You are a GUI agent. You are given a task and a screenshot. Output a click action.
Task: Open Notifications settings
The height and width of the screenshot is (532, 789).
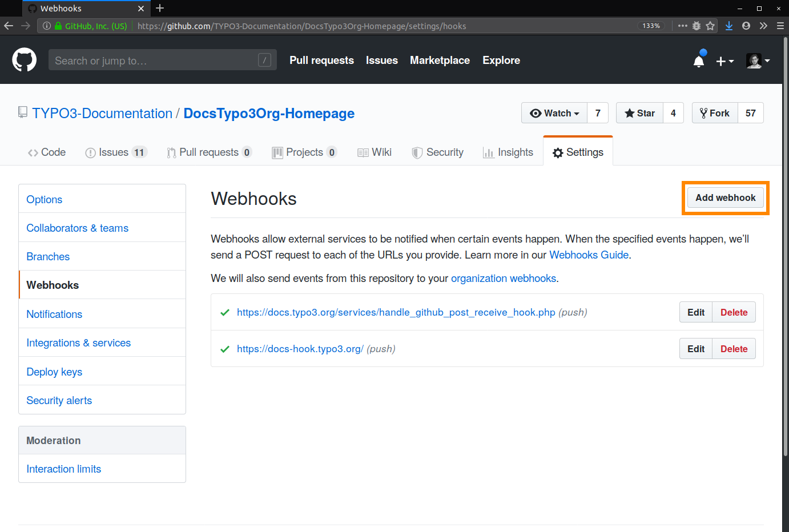click(x=102, y=314)
